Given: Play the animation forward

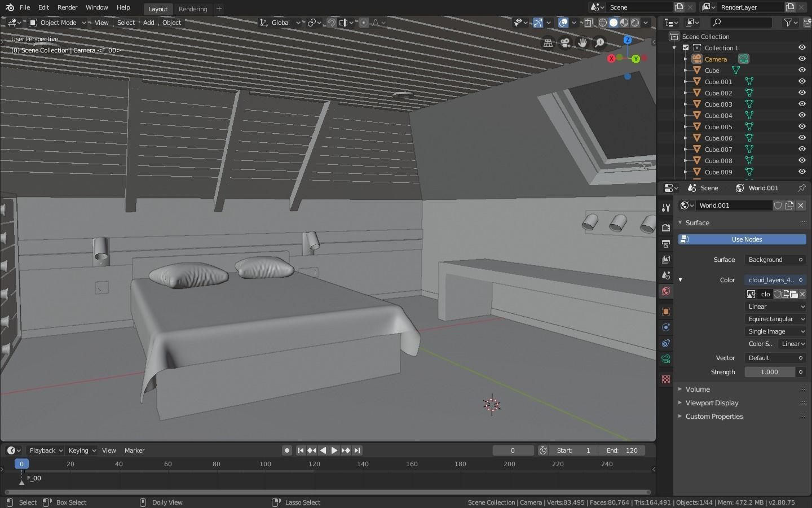Looking at the screenshot, I should 334,450.
